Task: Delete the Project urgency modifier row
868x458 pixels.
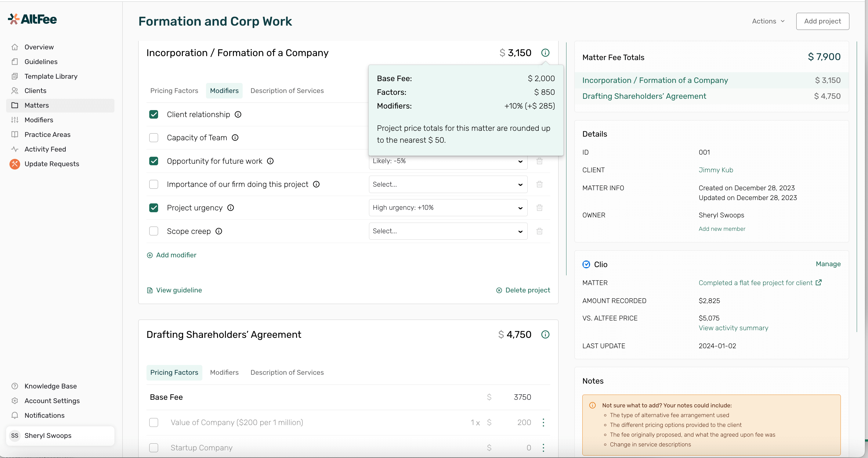Action: [540, 208]
